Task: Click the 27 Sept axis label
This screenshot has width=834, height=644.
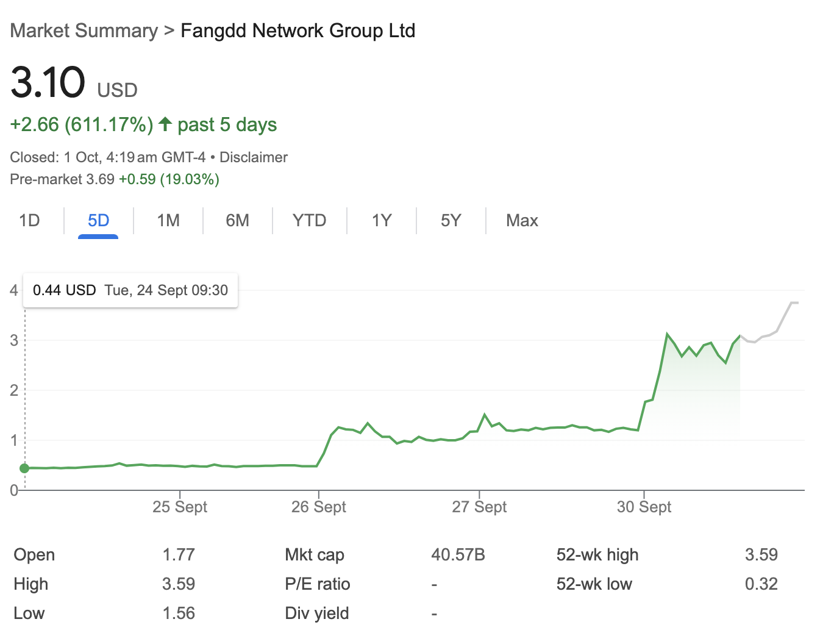Action: [479, 507]
